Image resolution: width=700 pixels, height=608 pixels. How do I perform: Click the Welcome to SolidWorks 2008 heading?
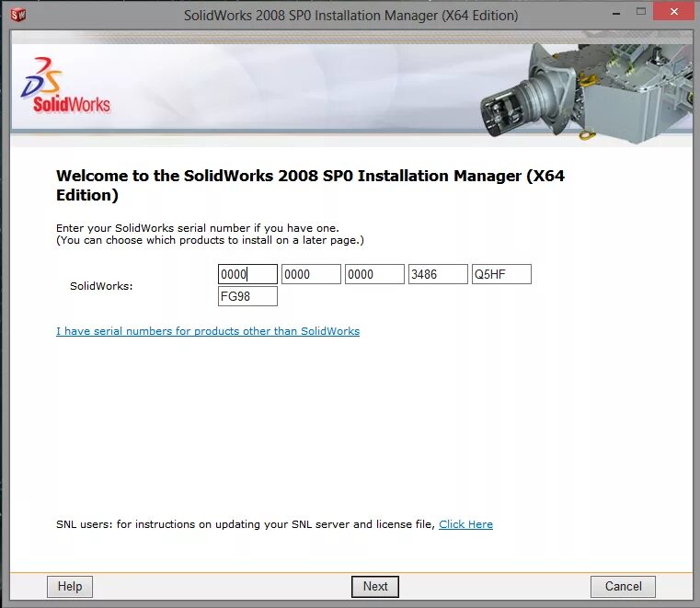[310, 185]
